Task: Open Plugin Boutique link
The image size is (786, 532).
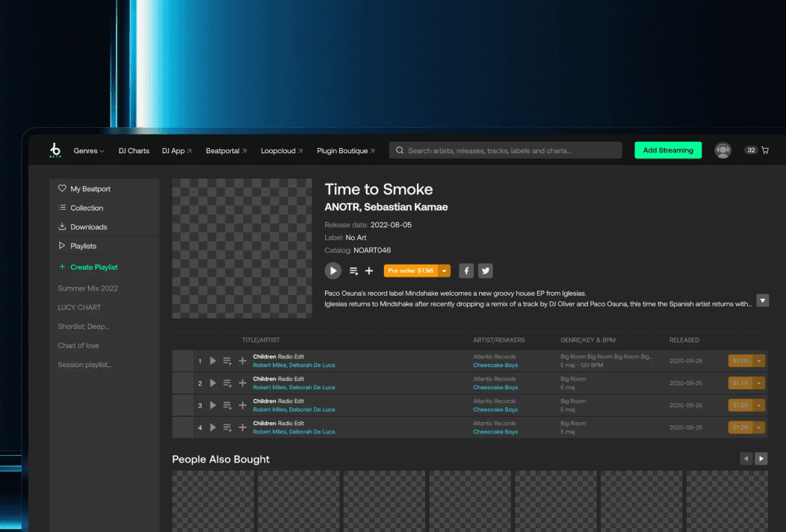Action: pyautogui.click(x=346, y=150)
